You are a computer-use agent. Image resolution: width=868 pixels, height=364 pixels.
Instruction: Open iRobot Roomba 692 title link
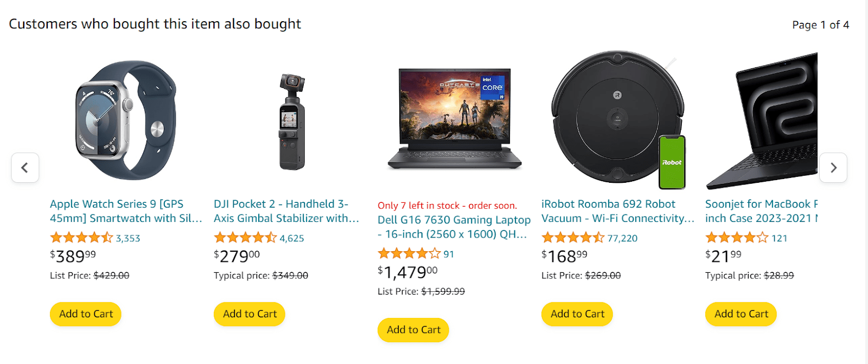click(x=617, y=211)
